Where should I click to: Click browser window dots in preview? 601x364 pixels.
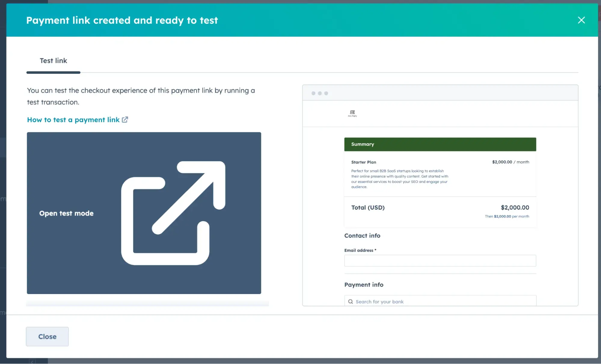pos(320,93)
